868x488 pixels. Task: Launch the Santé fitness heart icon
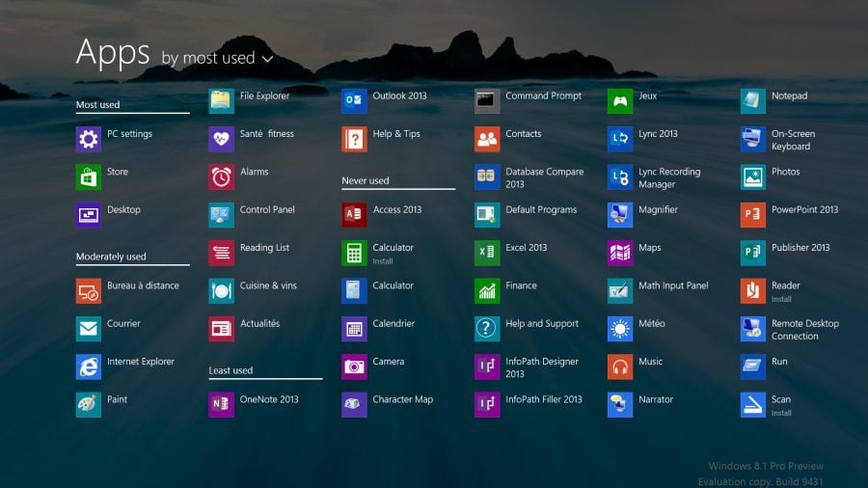coord(222,139)
